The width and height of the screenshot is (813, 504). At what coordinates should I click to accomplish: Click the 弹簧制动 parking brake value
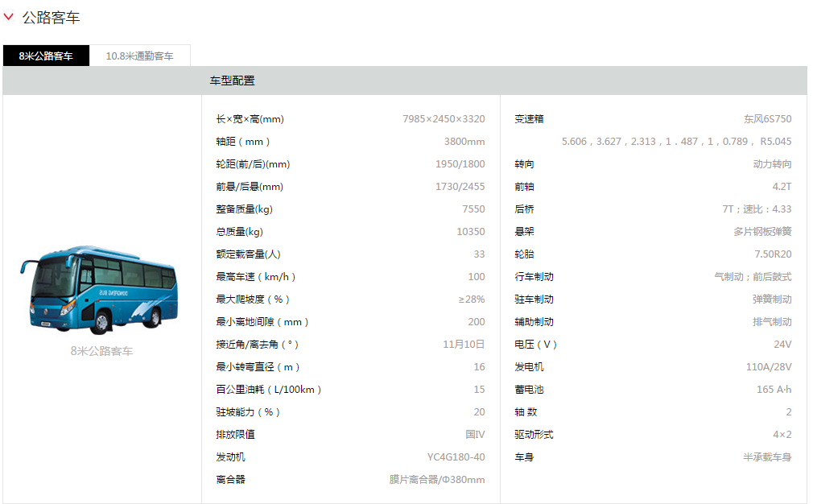(x=773, y=300)
